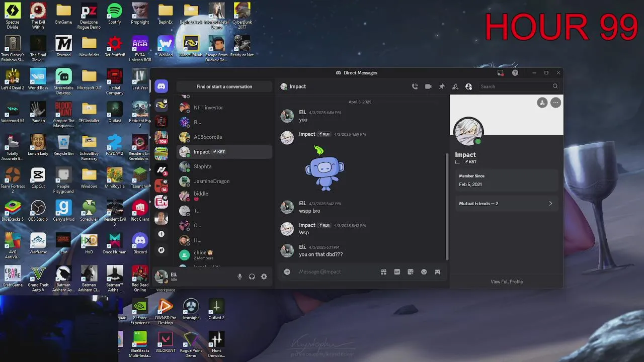Screen dimensions: 644x362
Task: Open Slaphta conversation
Action: click(224, 166)
